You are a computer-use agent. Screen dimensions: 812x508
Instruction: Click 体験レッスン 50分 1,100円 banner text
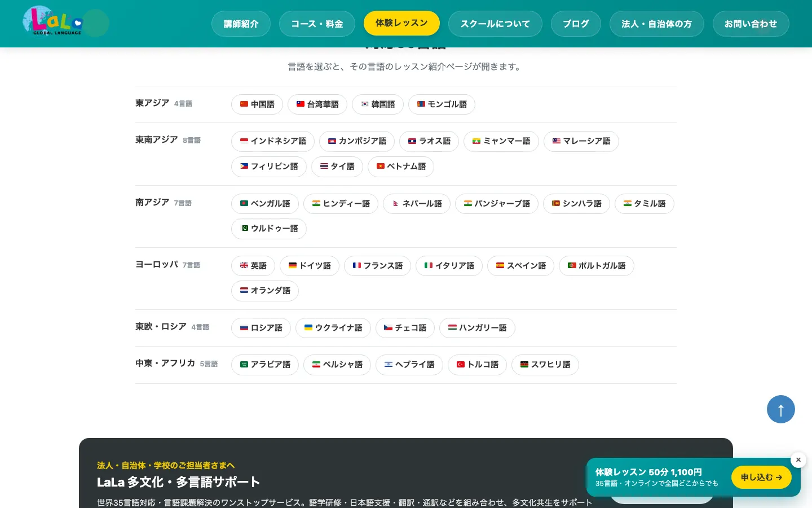648,472
